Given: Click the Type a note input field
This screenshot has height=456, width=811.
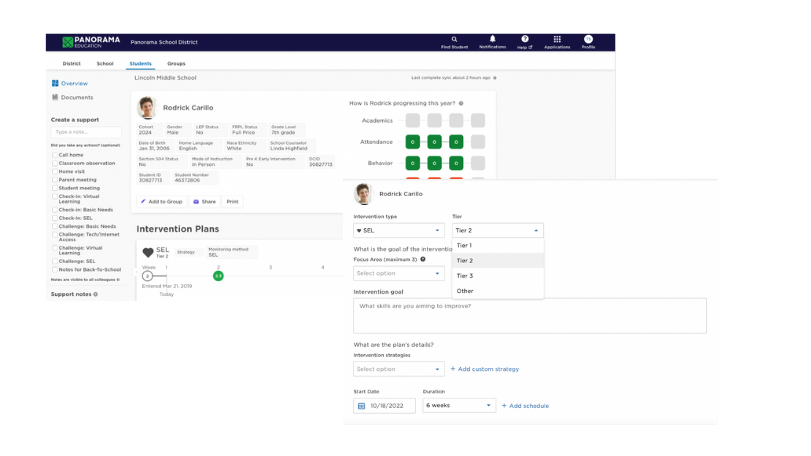Looking at the screenshot, I should click(86, 132).
